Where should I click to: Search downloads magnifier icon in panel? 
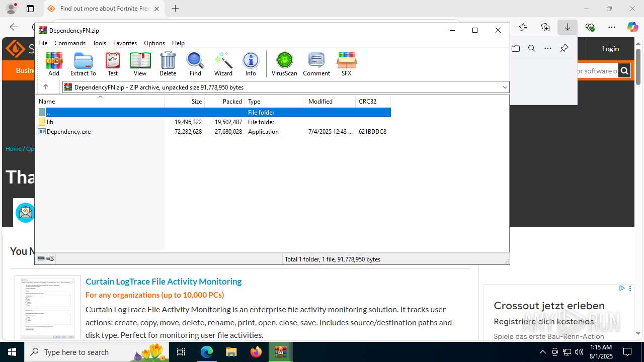532,48
